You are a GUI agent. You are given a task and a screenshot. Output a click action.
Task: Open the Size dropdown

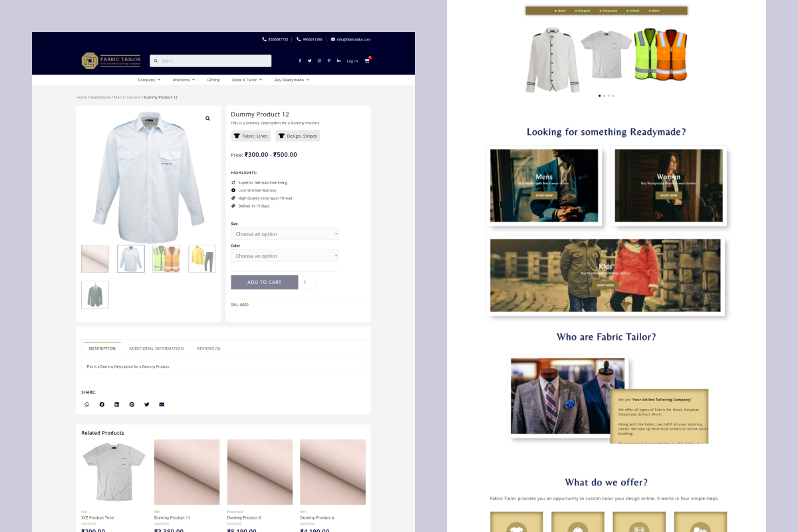[x=285, y=234]
